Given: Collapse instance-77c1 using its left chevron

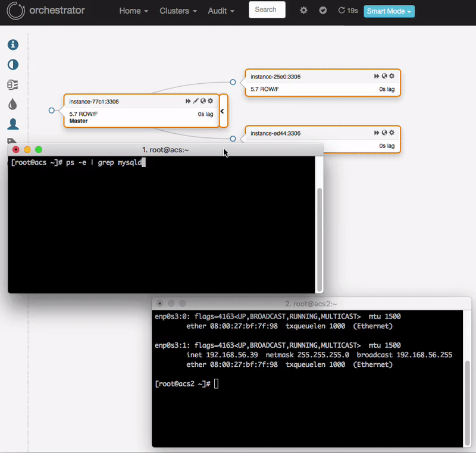Looking at the screenshot, I should pos(222,111).
